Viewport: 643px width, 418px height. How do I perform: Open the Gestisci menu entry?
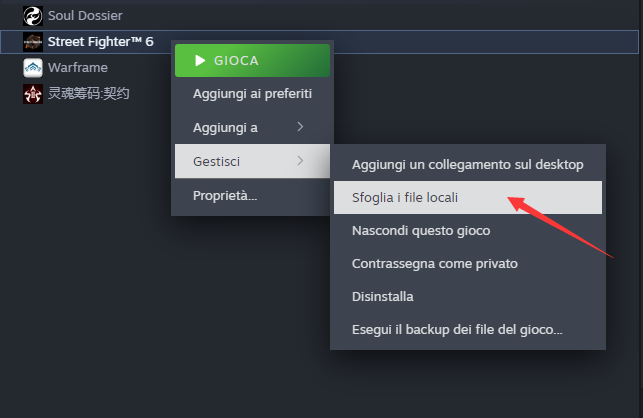pos(252,161)
